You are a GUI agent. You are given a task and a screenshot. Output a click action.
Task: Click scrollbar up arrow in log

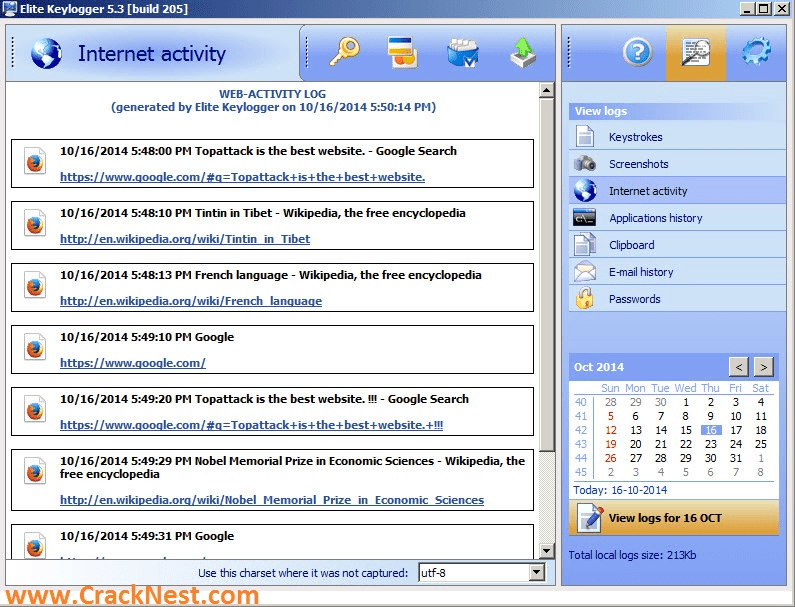coord(547,90)
